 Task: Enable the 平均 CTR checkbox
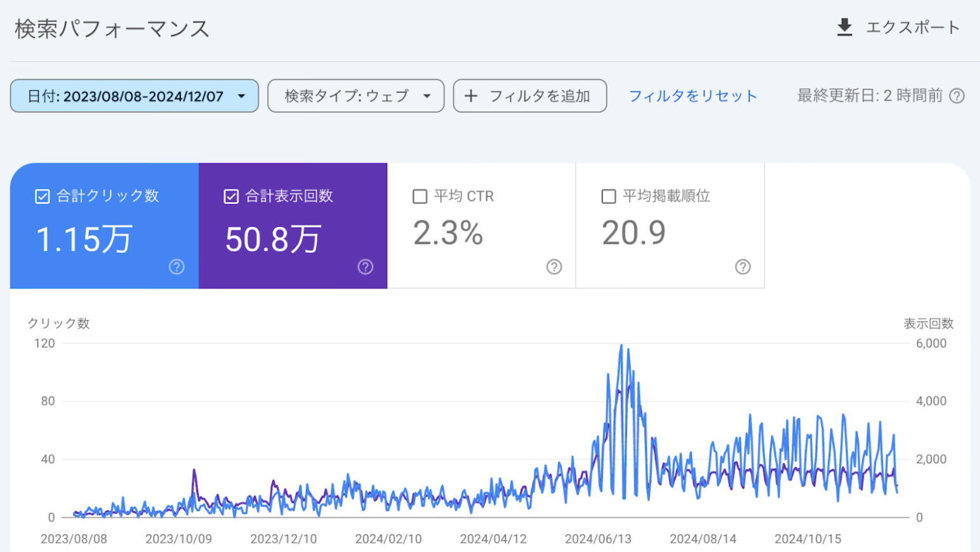click(x=420, y=196)
